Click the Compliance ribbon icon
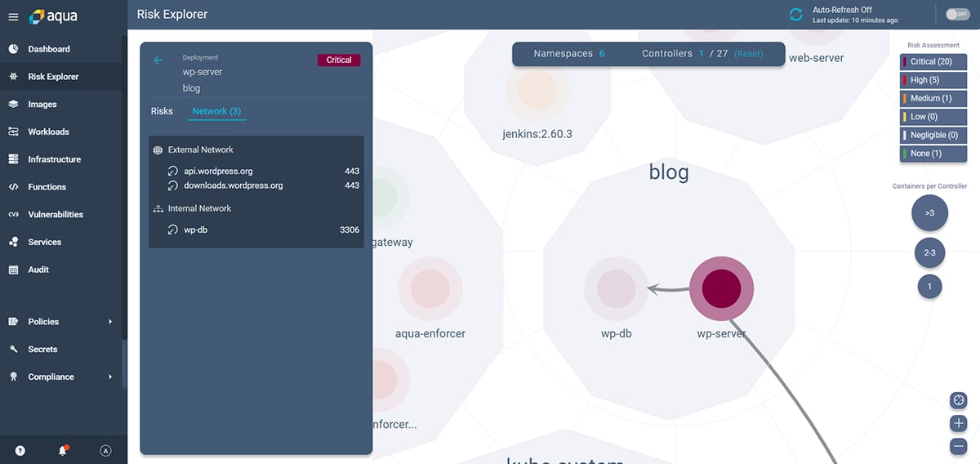 (x=13, y=377)
